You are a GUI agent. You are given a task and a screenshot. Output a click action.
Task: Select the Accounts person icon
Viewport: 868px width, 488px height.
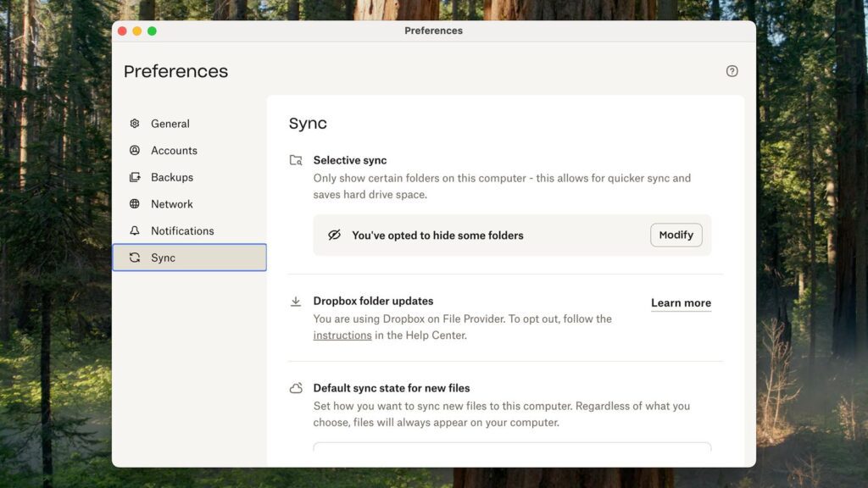point(135,151)
